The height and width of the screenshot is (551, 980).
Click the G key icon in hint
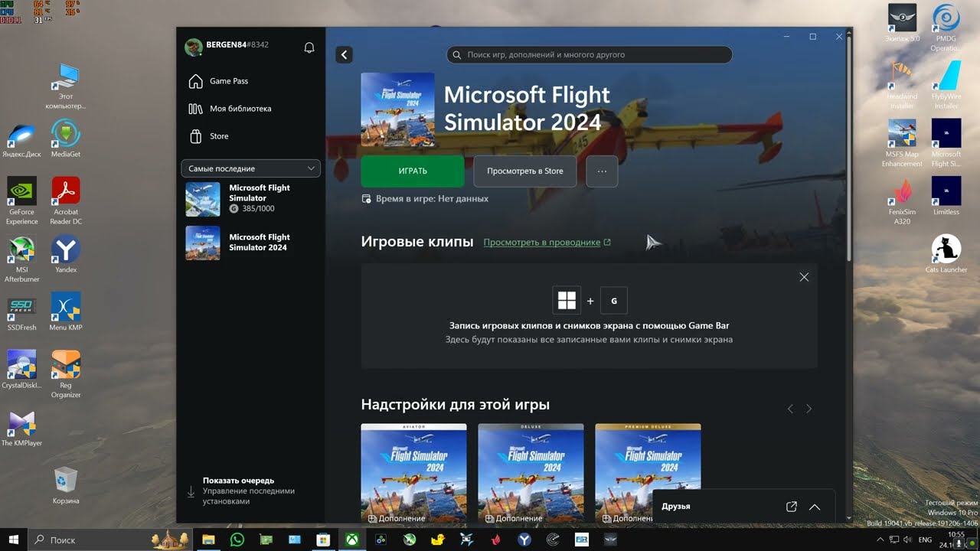coord(614,301)
